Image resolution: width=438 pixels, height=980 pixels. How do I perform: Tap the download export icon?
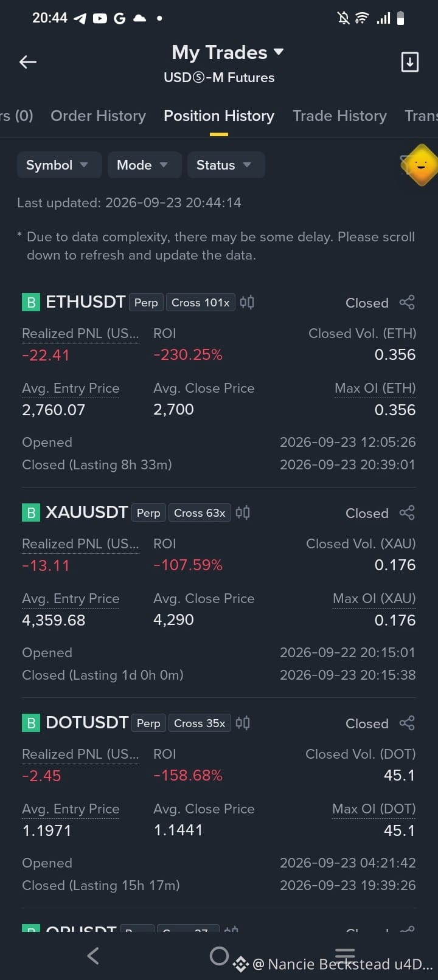(409, 62)
